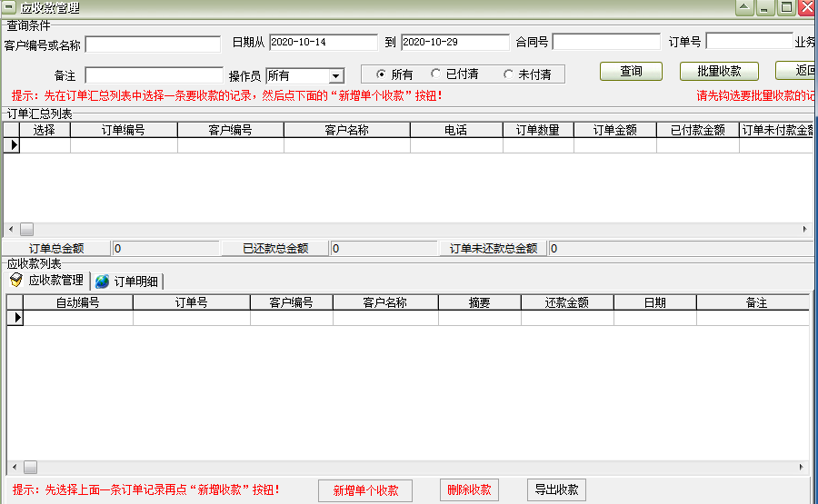Click the order summary horizontal scrollbar thumb
This screenshot has width=818, height=504.
coord(26,230)
